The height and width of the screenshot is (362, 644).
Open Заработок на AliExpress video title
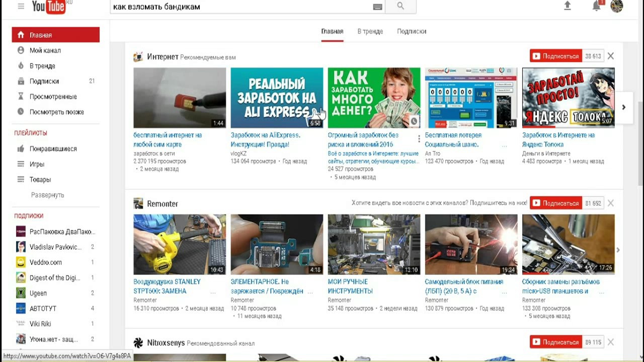pyautogui.click(x=266, y=140)
